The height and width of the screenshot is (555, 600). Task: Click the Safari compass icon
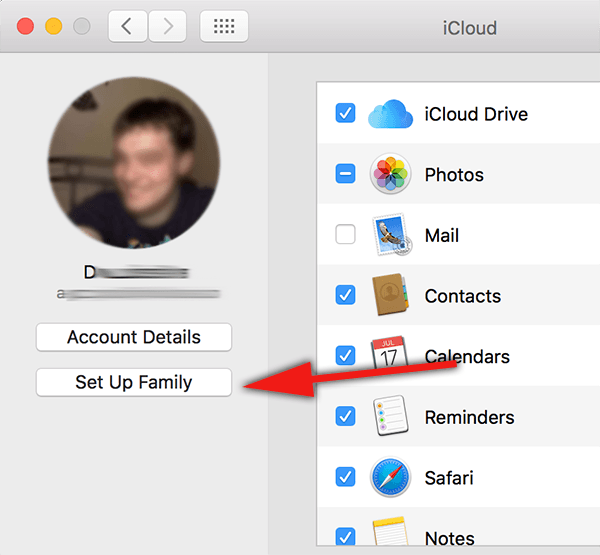(x=390, y=477)
